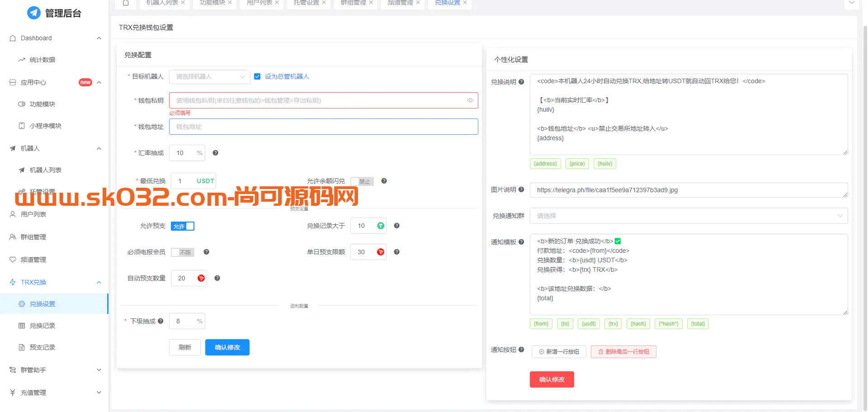Screen dimensions: 868x412
Task: Click the 刷新 button
Action: 185,347
